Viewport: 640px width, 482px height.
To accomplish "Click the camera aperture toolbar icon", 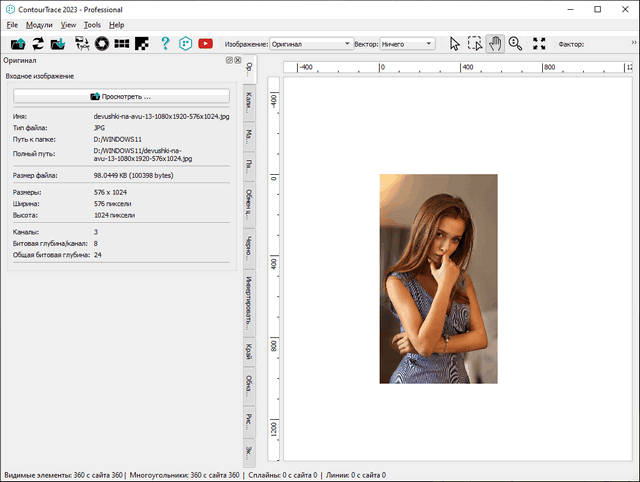I will [x=102, y=44].
